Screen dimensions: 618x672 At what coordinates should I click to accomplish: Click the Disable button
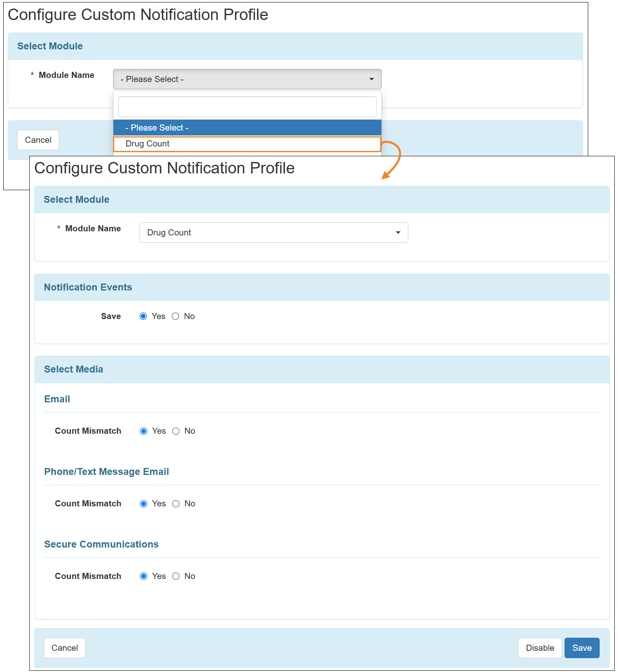540,648
